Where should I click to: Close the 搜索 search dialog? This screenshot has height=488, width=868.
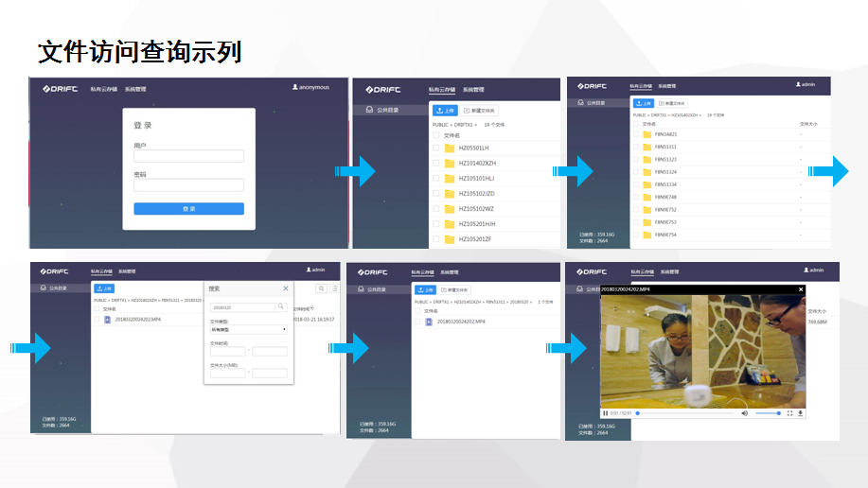(286, 288)
